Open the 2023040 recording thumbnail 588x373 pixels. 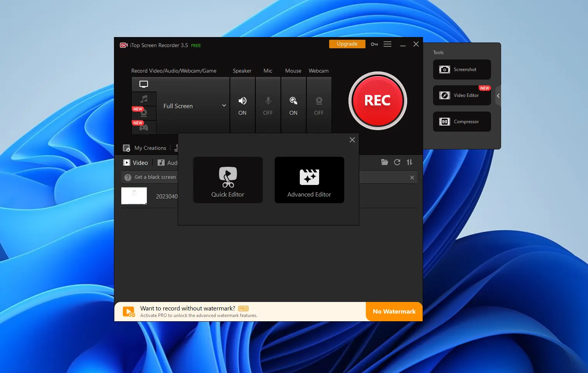coord(134,196)
